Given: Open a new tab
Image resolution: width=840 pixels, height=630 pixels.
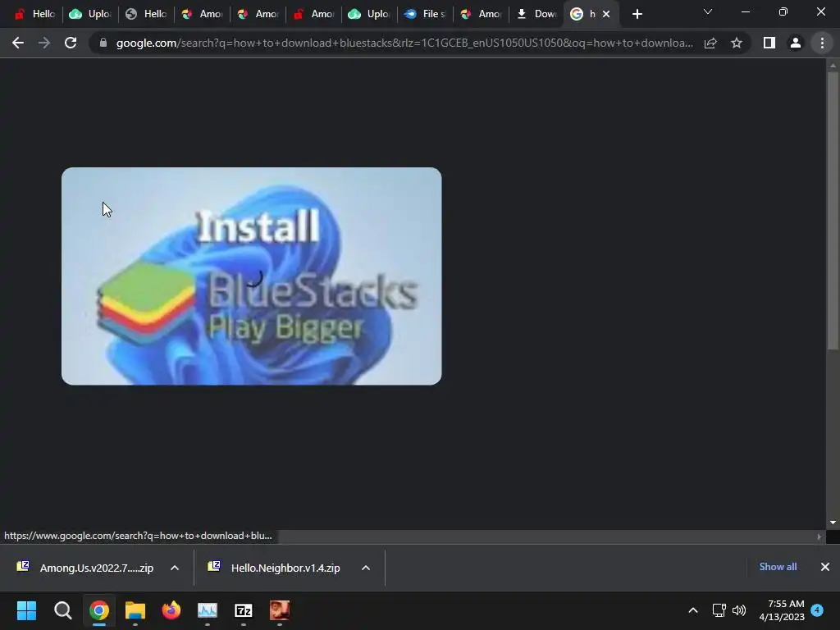Looking at the screenshot, I should point(637,15).
